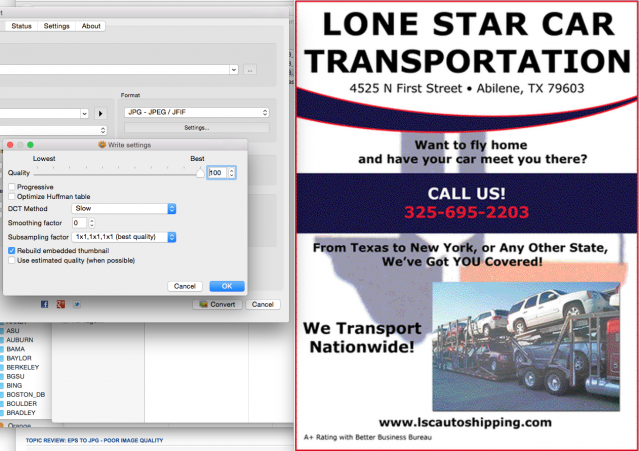Click the play arrow button beside the dropdown
Image resolution: width=640 pixels, height=451 pixels.
point(101,113)
